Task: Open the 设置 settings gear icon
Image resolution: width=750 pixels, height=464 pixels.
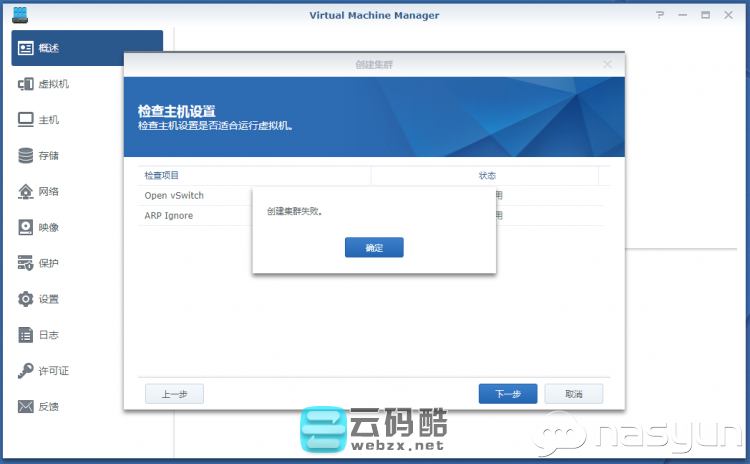Action: 26,299
